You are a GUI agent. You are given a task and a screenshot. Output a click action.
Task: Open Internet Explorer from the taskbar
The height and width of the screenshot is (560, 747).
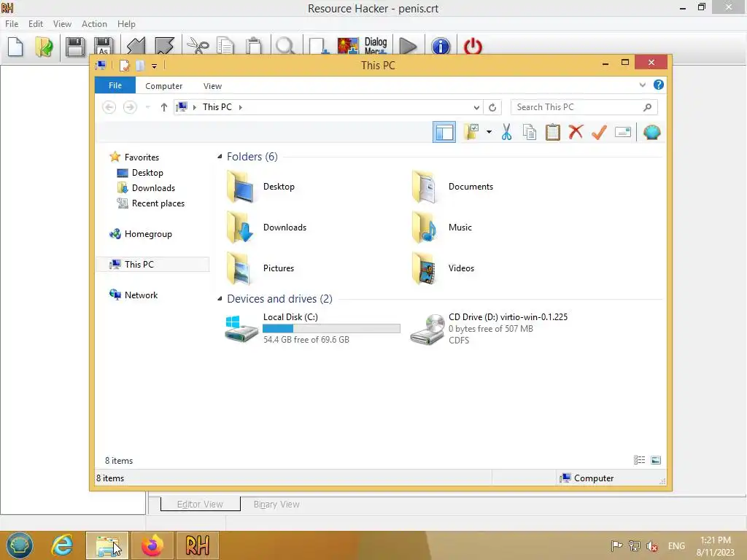click(62, 545)
